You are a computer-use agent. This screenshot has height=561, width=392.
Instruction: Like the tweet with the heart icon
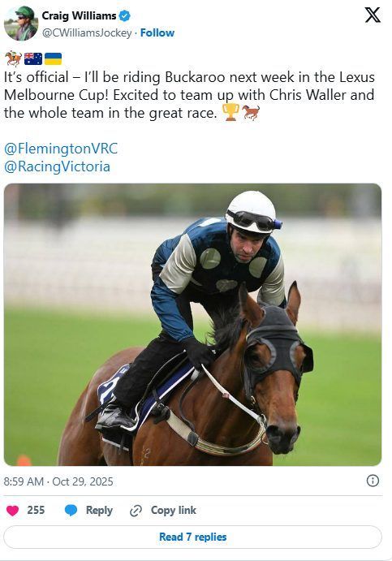pos(12,510)
